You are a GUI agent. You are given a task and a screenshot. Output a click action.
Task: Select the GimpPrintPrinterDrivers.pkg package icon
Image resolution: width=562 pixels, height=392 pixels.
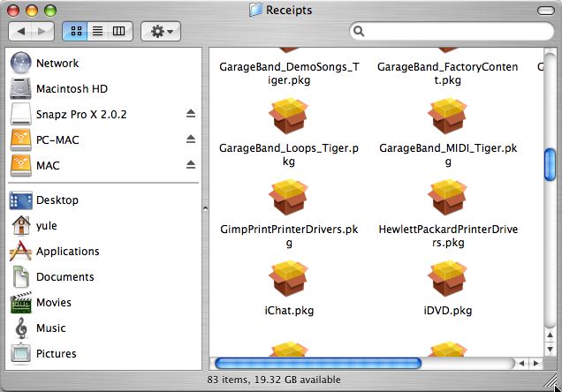[x=289, y=197]
